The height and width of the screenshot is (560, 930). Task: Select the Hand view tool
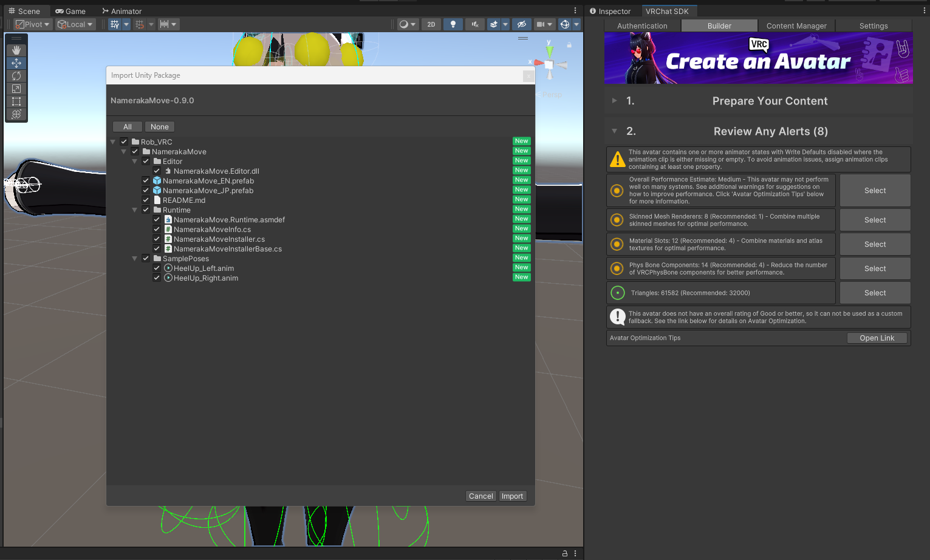16,50
